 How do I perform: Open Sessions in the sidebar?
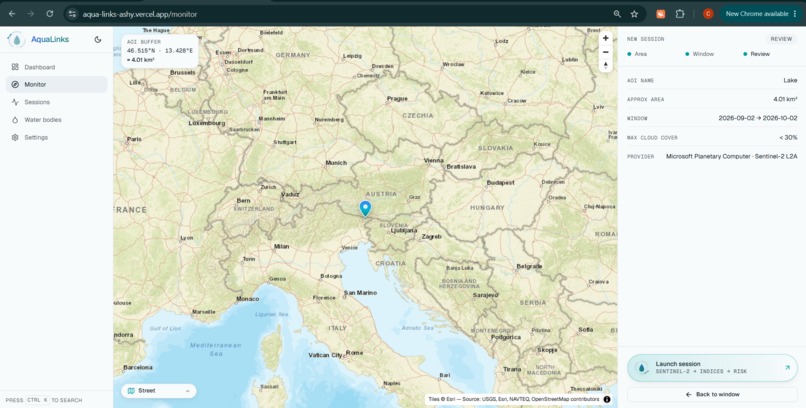(x=57, y=102)
